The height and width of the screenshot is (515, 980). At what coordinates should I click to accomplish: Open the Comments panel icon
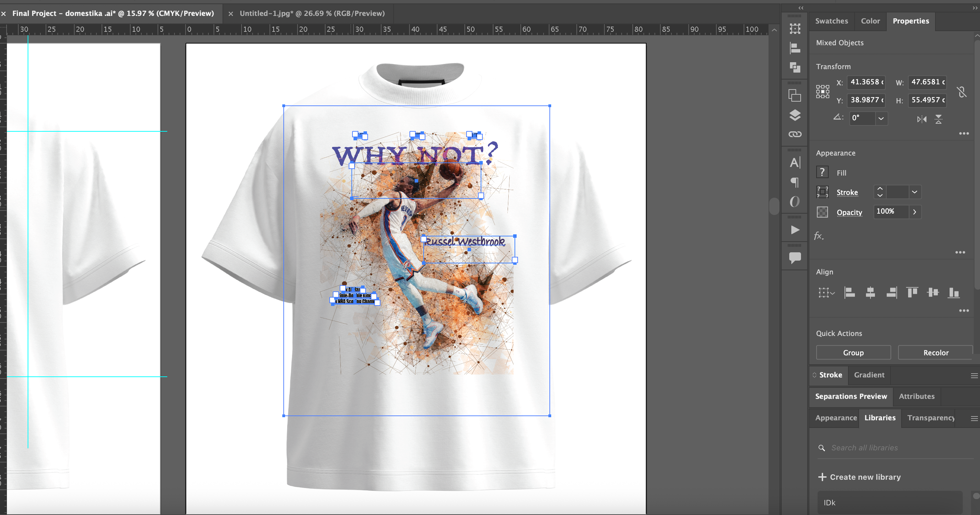[x=795, y=258]
